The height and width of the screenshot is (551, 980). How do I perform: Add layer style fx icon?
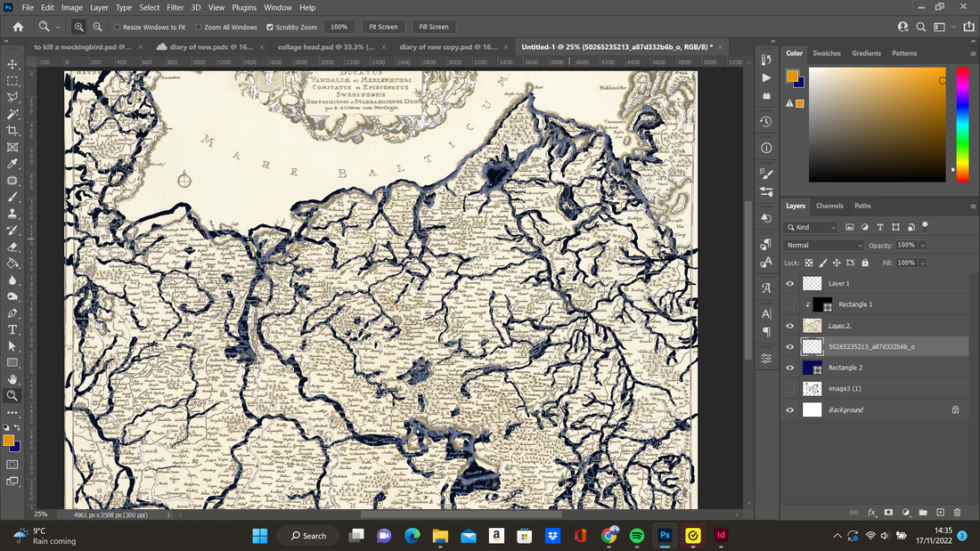pos(871,512)
